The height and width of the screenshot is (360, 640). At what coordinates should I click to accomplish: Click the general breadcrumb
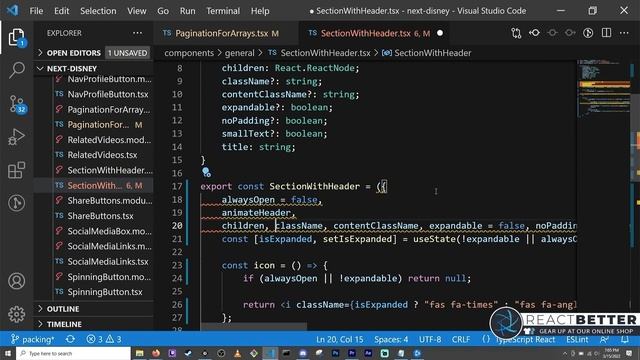click(239, 53)
